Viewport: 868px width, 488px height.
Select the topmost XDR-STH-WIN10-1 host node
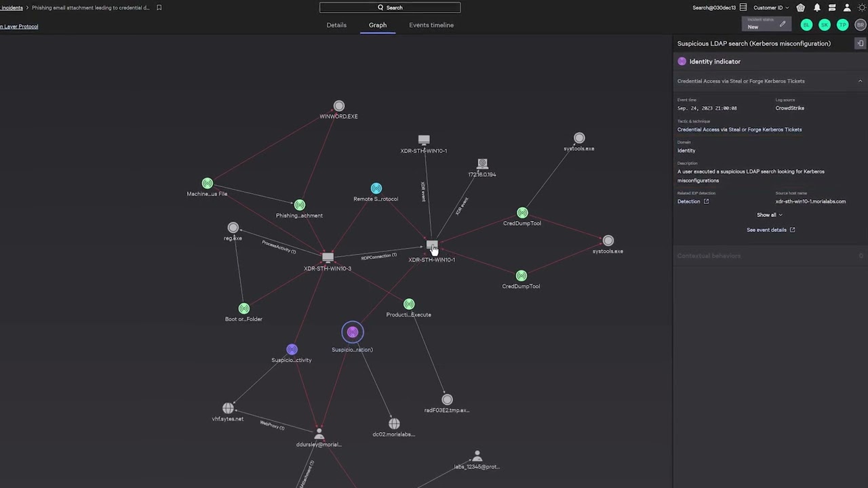point(424,140)
